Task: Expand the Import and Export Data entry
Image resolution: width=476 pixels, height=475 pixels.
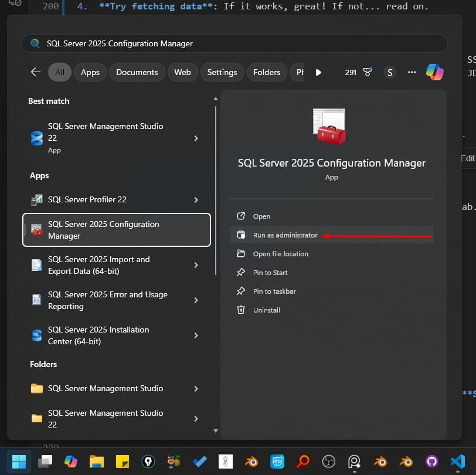Action: 196,265
